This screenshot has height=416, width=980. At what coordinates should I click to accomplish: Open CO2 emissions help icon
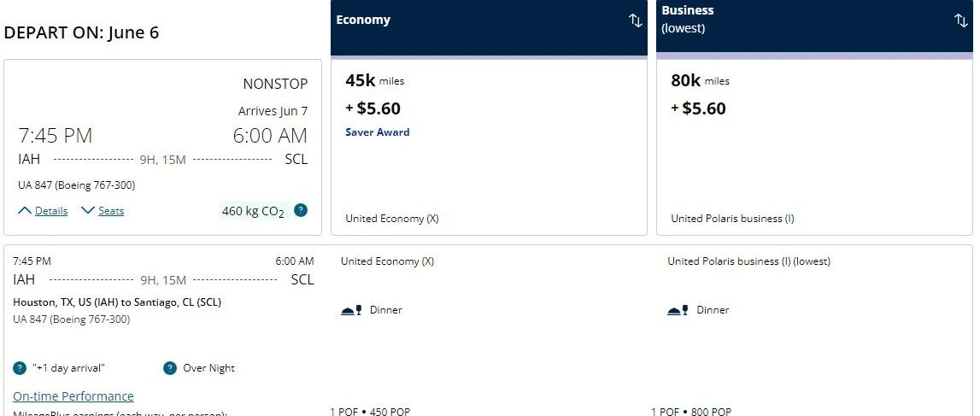click(301, 210)
